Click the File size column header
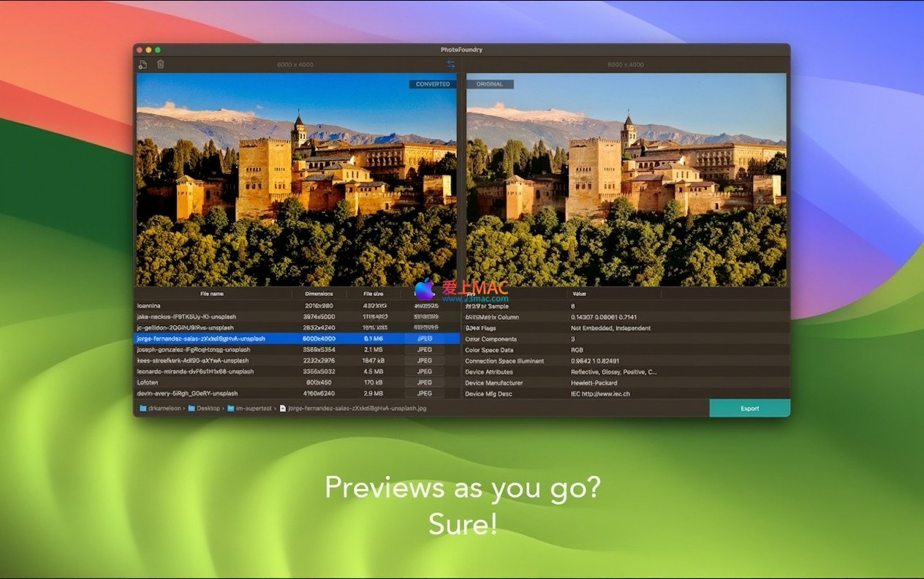 pos(374,294)
